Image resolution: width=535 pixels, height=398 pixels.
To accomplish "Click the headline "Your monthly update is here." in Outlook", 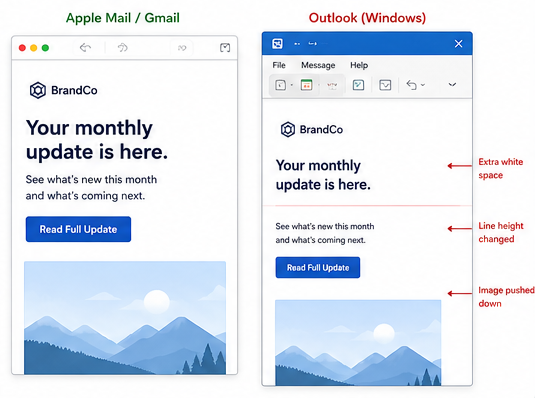I will 323,175.
